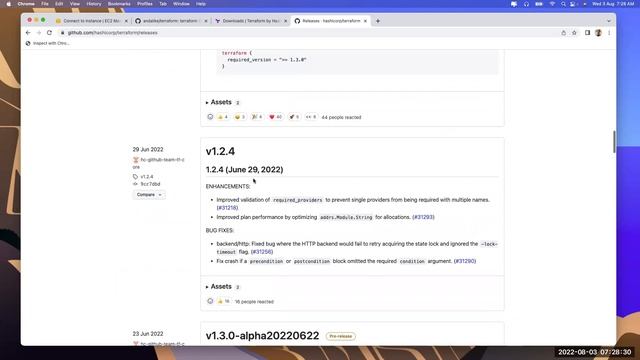Click the Chrome address bar URL
The image size is (640, 360).
coord(113,33)
